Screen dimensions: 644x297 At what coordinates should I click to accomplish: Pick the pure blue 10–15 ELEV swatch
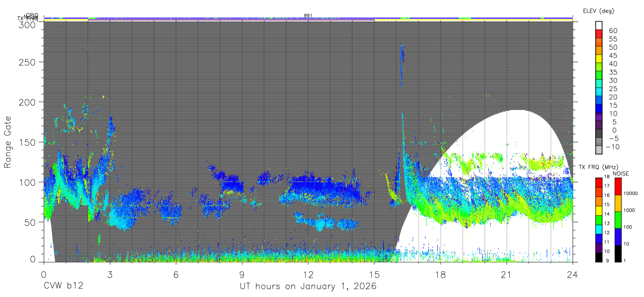coord(599,109)
